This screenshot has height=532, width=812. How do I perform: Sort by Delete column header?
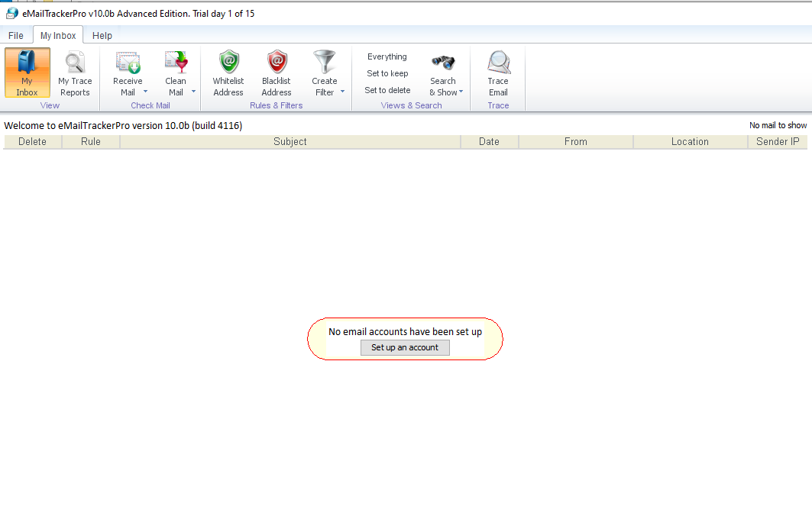click(33, 142)
